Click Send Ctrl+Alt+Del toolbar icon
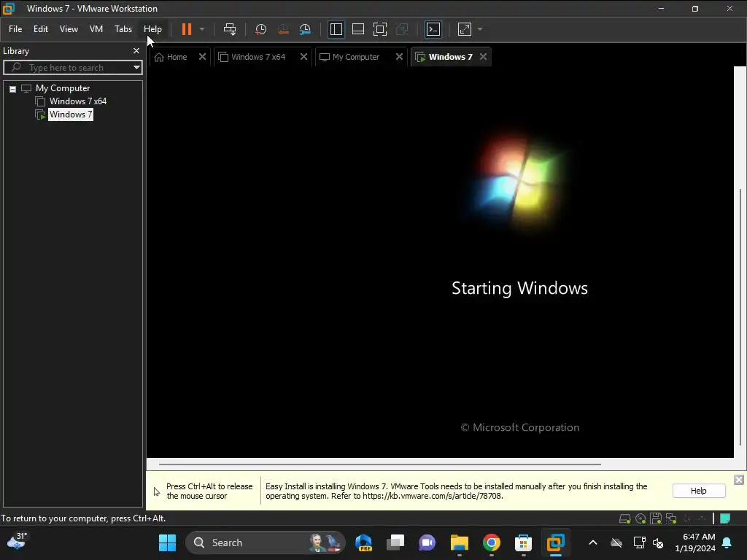 coord(230,29)
